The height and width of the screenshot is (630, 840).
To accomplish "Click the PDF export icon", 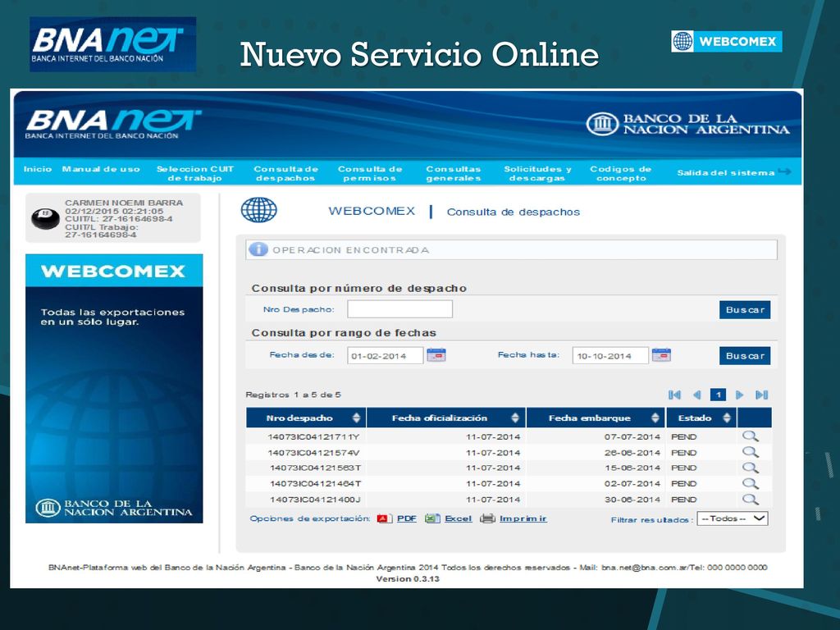I will pos(385,518).
